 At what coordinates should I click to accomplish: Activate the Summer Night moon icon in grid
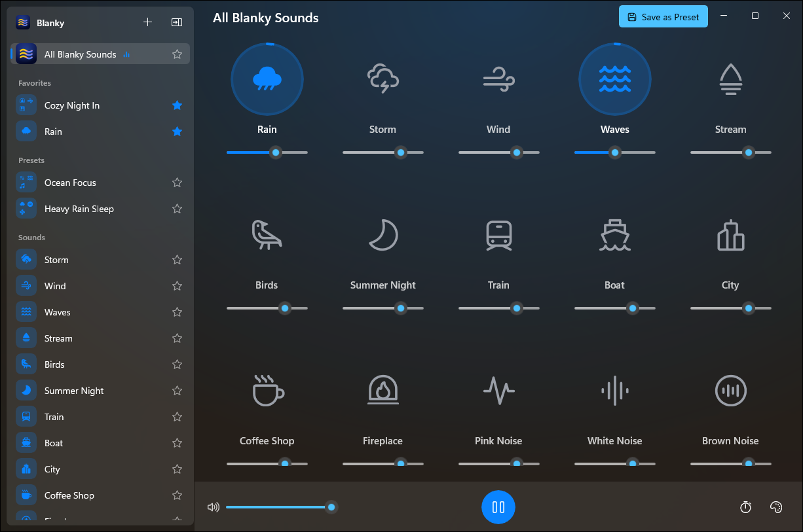[x=383, y=235]
